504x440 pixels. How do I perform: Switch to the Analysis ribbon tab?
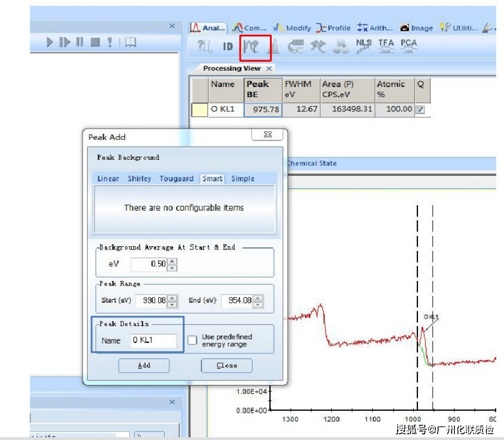pos(208,28)
